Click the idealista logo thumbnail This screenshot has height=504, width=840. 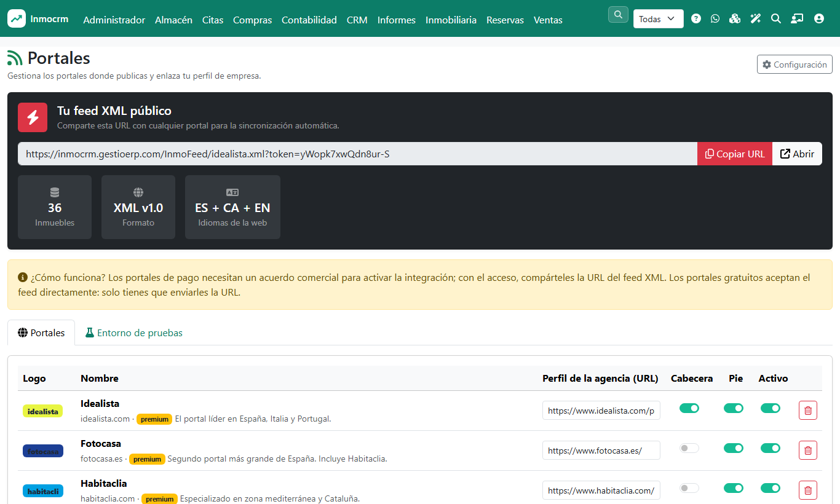point(43,411)
